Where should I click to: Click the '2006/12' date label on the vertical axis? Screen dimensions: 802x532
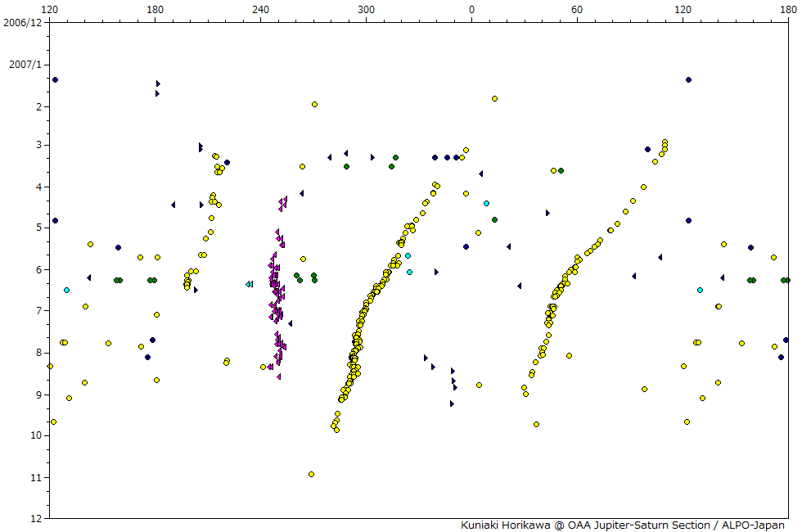click(x=22, y=23)
